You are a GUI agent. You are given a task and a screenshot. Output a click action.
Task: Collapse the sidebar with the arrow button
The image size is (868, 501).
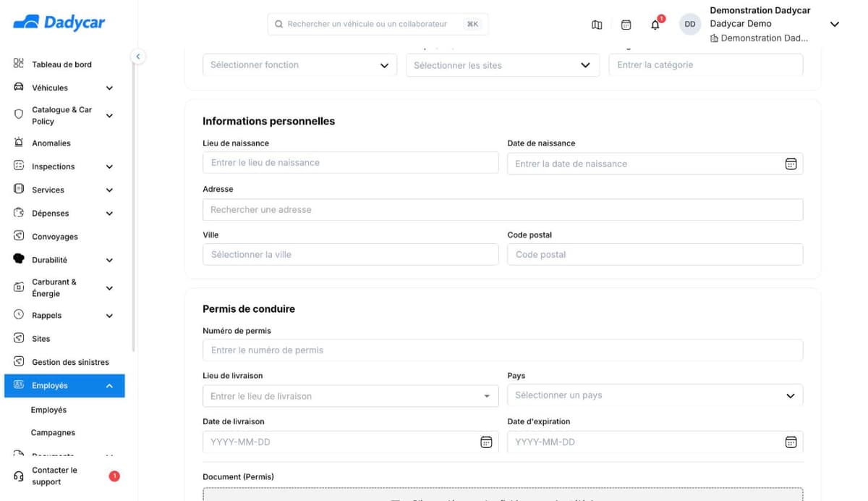[137, 56]
